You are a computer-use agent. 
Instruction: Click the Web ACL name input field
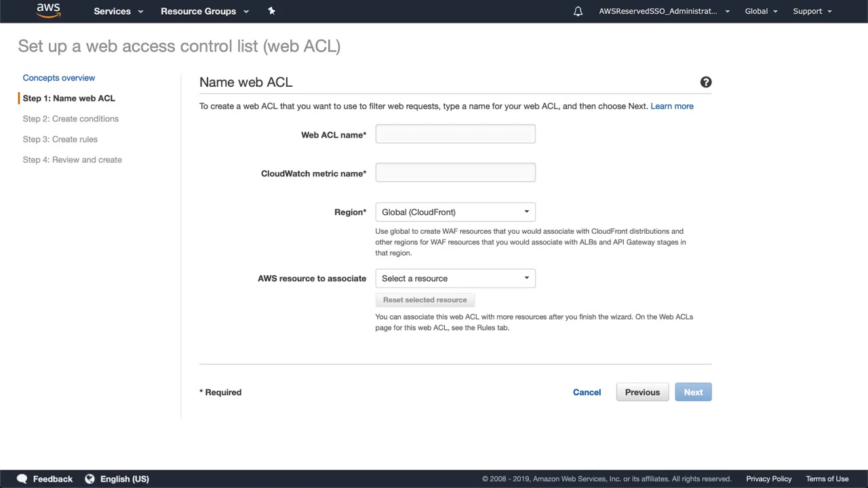click(455, 134)
